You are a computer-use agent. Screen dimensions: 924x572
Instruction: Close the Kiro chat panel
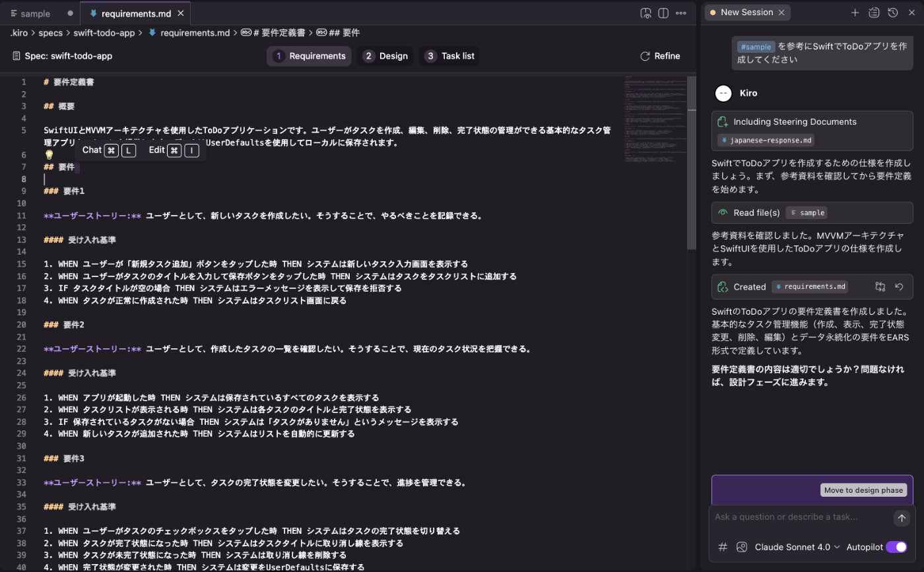point(911,13)
